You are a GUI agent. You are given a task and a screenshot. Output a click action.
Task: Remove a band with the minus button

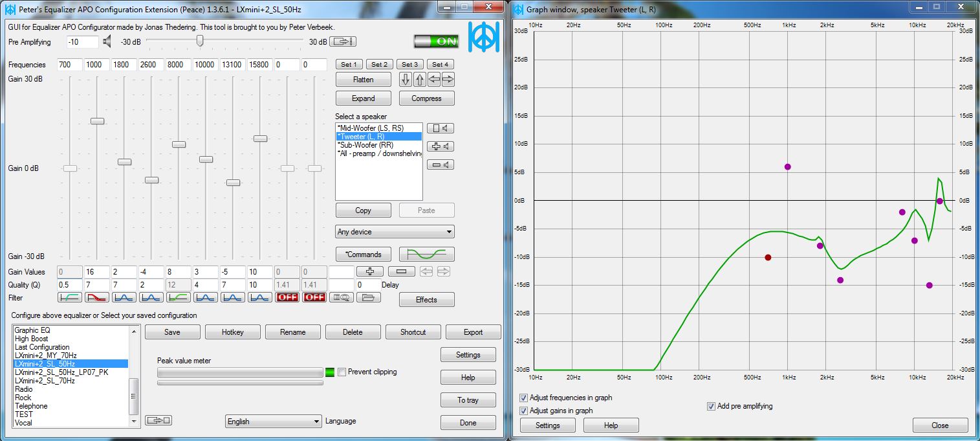pyautogui.click(x=401, y=272)
